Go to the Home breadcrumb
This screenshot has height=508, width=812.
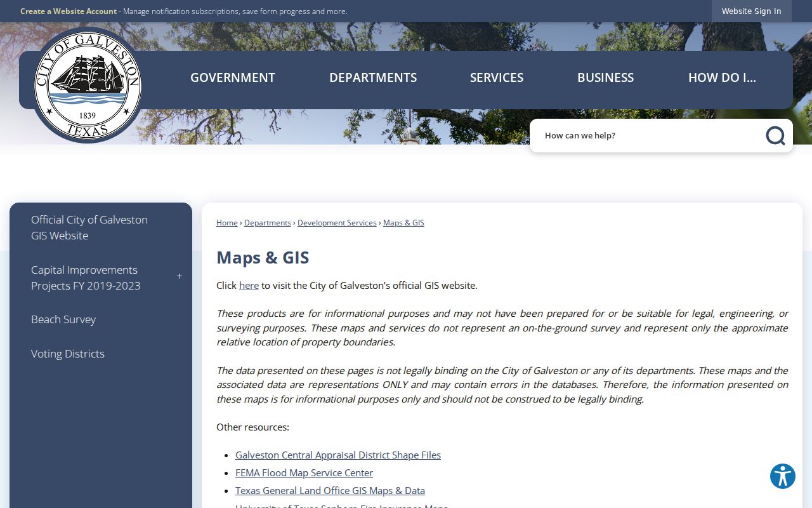tap(227, 223)
